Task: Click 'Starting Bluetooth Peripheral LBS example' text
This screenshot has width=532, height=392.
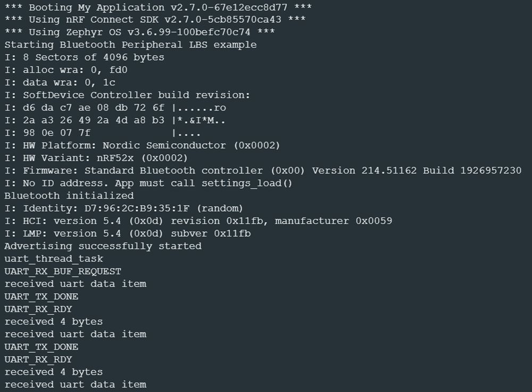Action: [131, 45]
